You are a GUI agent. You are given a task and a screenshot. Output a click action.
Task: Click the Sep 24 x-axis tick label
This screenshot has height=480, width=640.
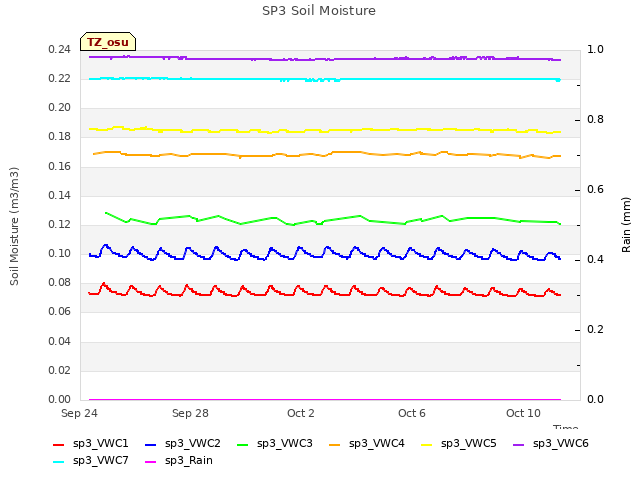click(79, 413)
